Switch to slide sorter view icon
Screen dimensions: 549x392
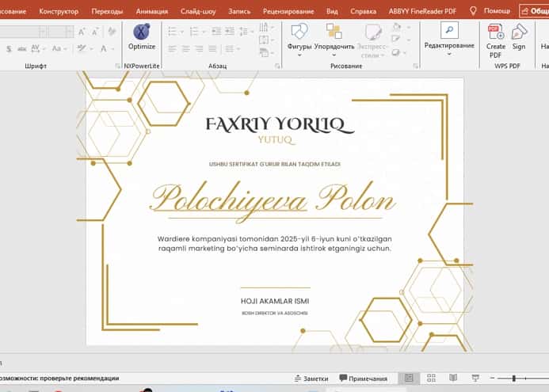431,378
